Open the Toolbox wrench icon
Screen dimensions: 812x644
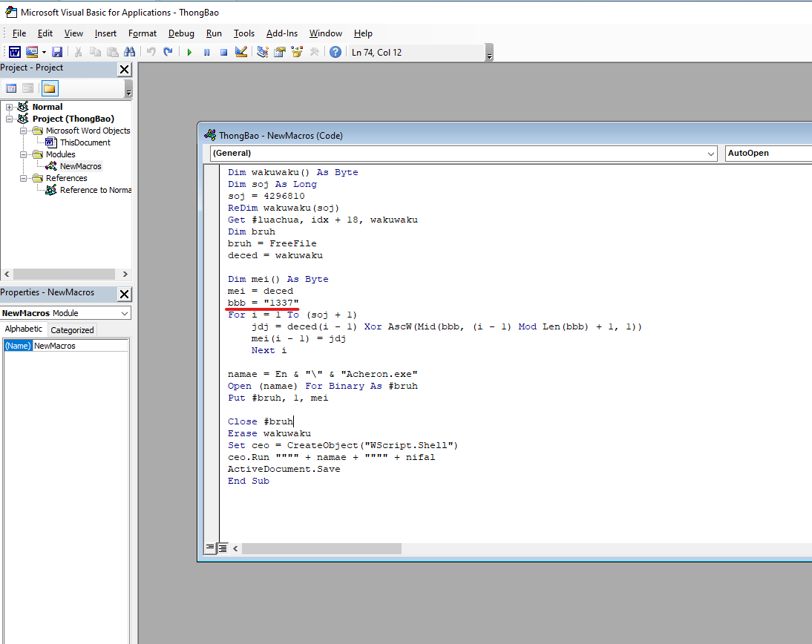(x=314, y=52)
